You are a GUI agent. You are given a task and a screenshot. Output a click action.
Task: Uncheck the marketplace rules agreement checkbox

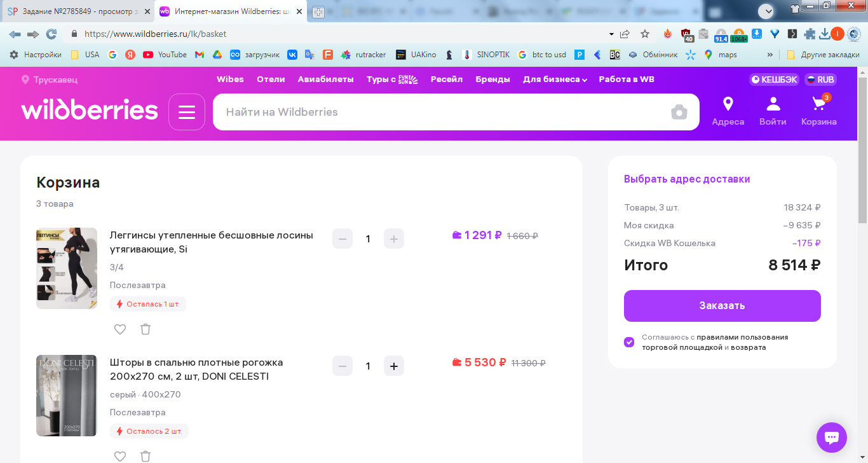629,342
